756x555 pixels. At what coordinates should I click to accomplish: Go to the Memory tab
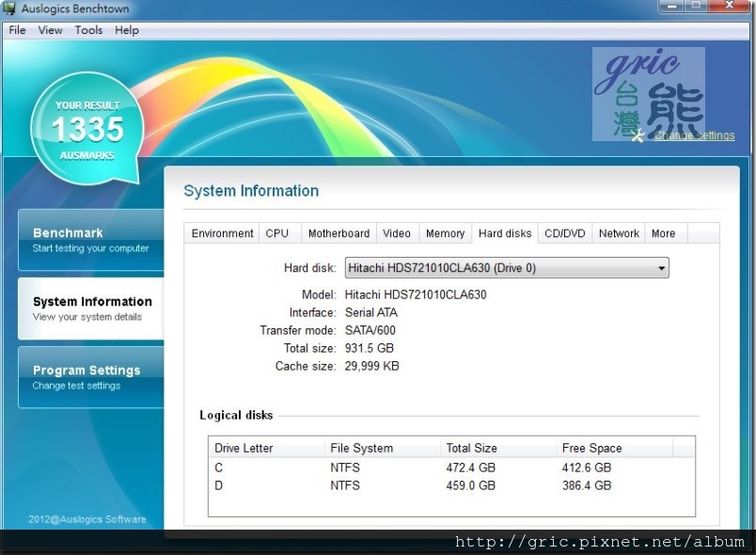tap(445, 233)
